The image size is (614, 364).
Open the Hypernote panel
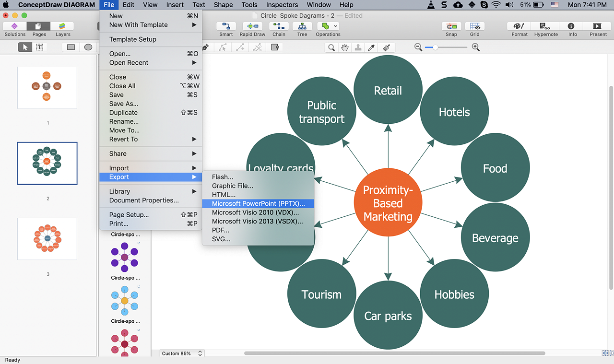pyautogui.click(x=546, y=26)
